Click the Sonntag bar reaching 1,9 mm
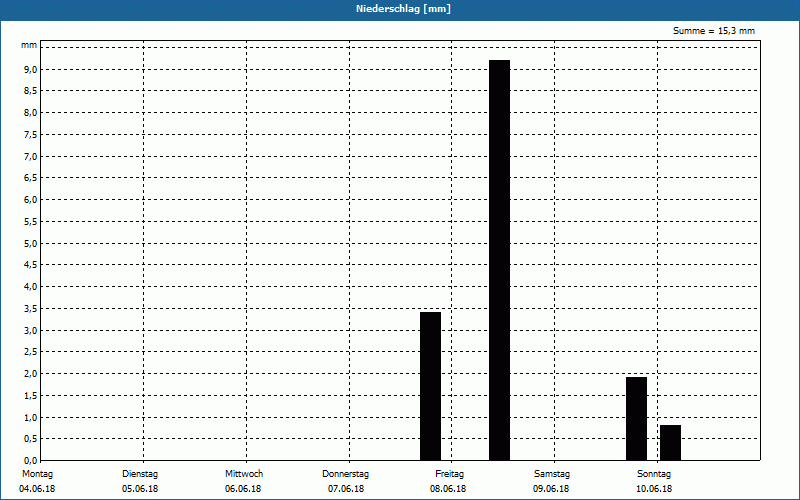 (636, 419)
